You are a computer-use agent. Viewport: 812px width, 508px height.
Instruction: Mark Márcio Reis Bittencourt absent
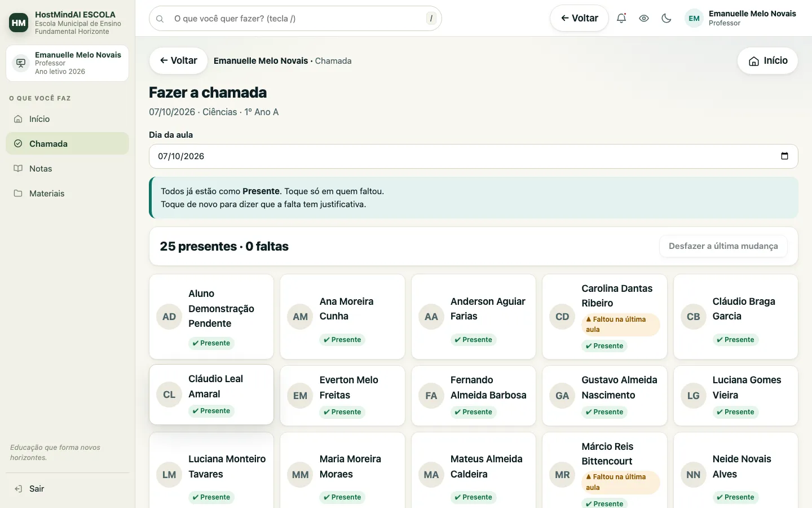pos(604,471)
